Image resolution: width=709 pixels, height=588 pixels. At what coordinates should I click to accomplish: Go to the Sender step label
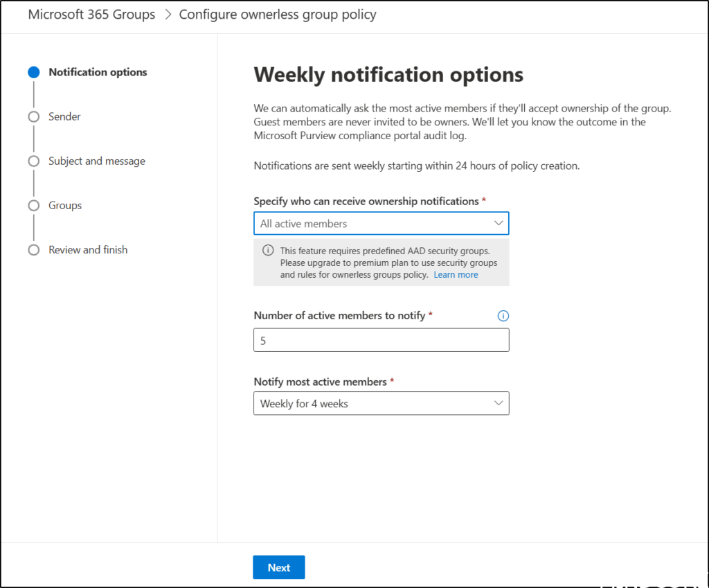[64, 117]
